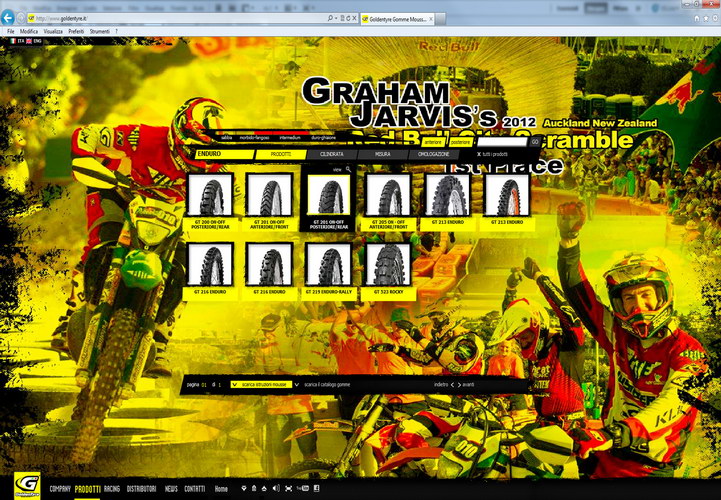Open the CONTATTI nav item

coord(195,489)
